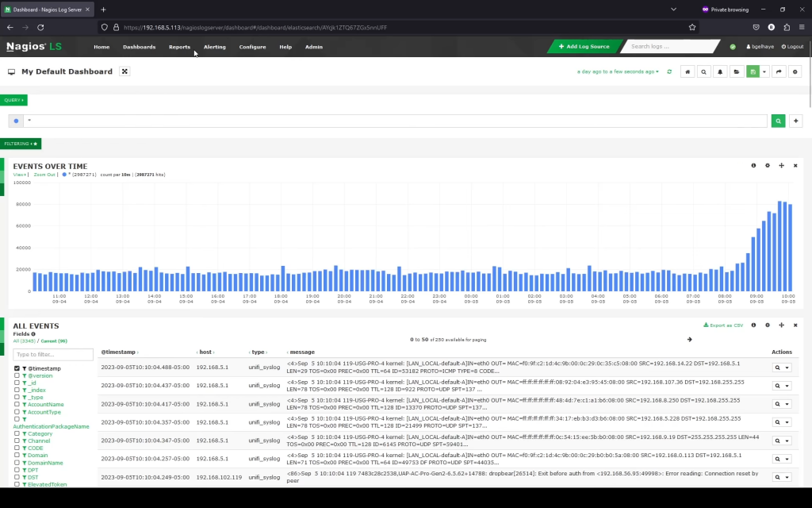Open the Reports menu
The width and height of the screenshot is (812, 508).
pos(179,47)
